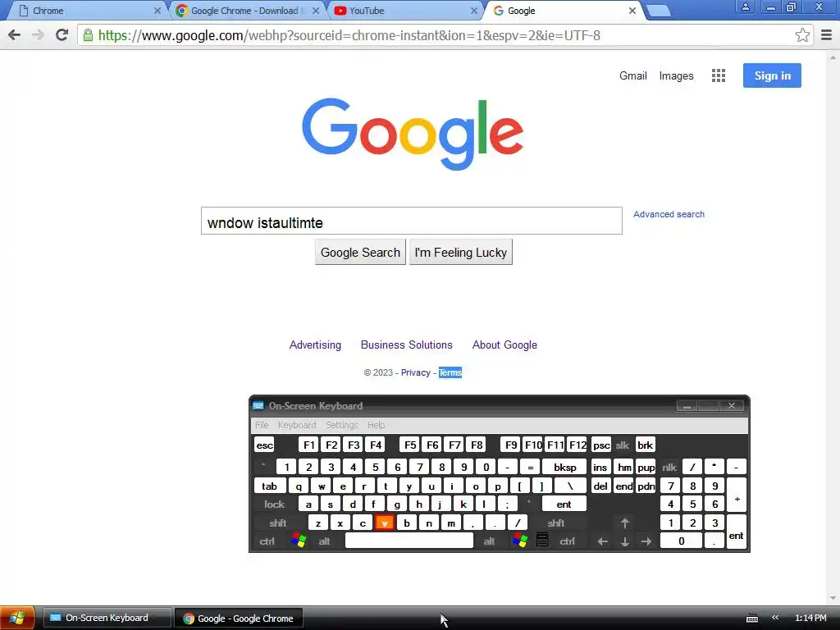This screenshot has width=840, height=630.
Task: Click the bksp key on the keyboard
Action: coord(564,467)
